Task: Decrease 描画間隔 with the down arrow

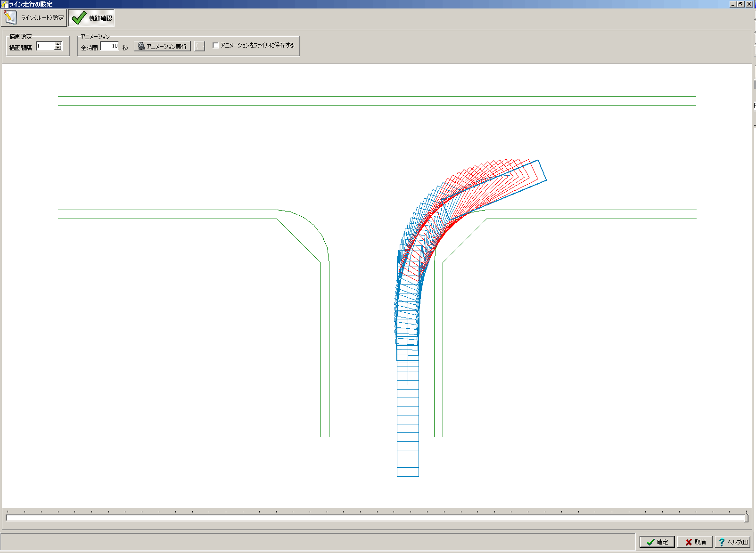Action: (x=58, y=48)
